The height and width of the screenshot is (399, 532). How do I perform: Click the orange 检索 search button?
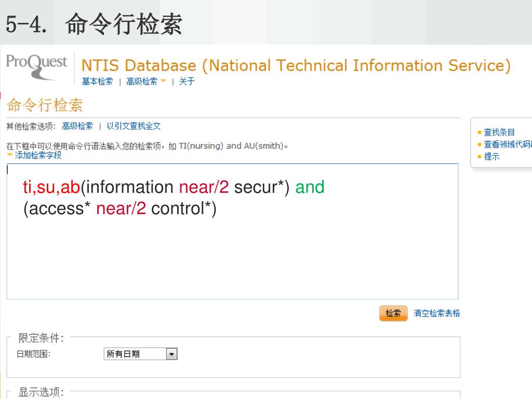click(393, 313)
